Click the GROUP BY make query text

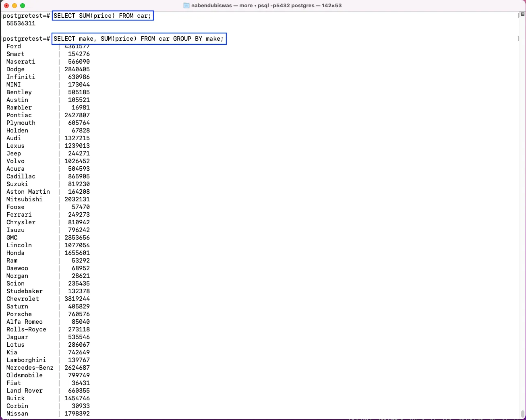pos(139,39)
